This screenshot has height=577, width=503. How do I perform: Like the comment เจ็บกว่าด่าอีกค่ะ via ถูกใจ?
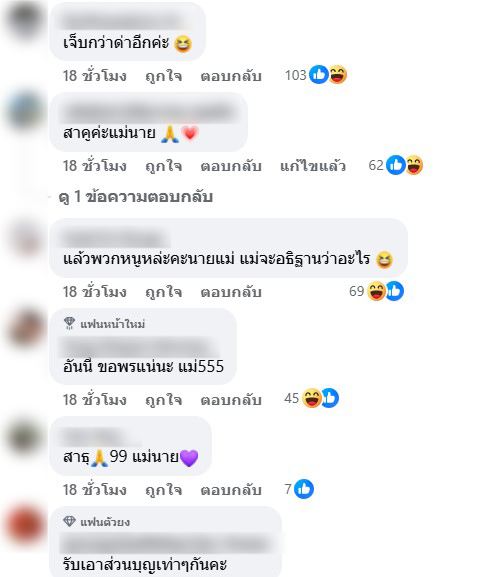coord(163,76)
